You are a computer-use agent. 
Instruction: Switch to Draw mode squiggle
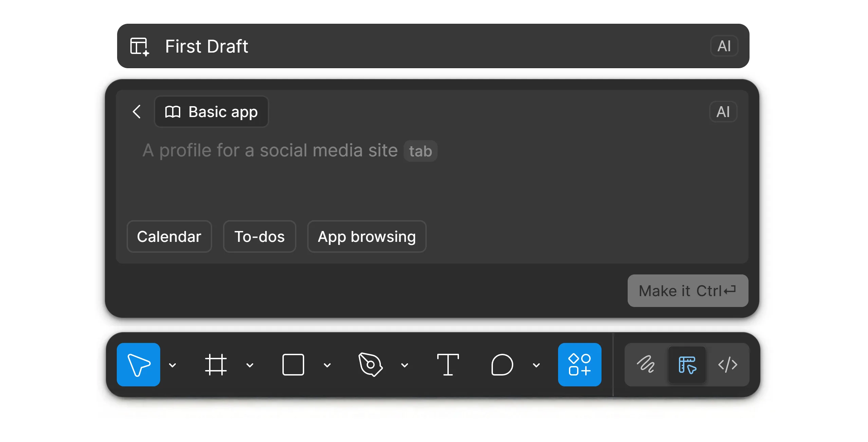coord(646,365)
